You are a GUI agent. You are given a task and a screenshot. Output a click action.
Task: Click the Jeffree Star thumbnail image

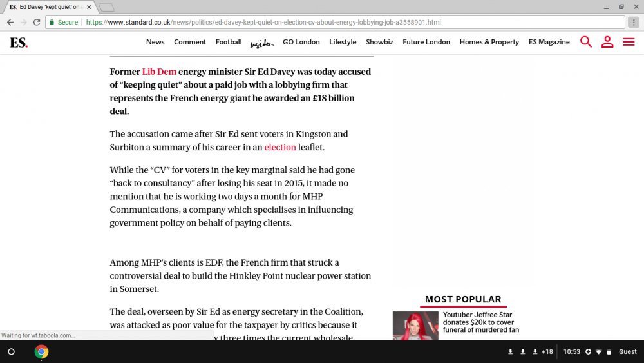pyautogui.click(x=415, y=326)
